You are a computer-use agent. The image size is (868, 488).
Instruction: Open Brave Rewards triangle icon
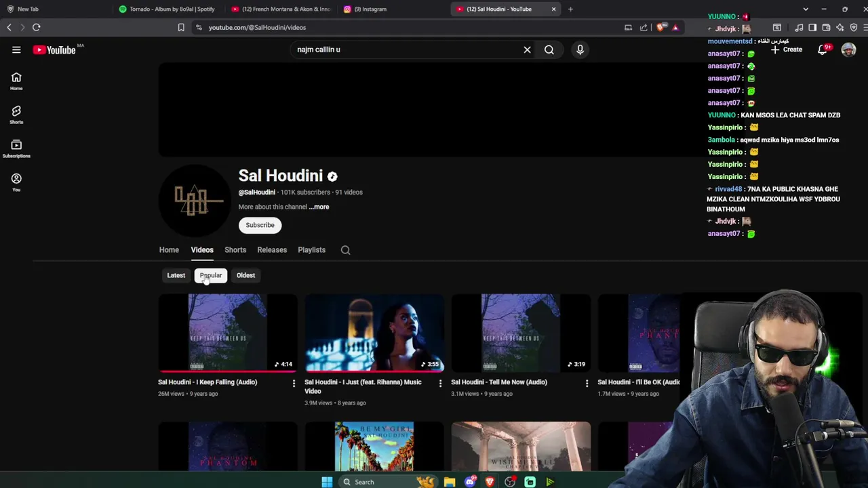tap(675, 27)
